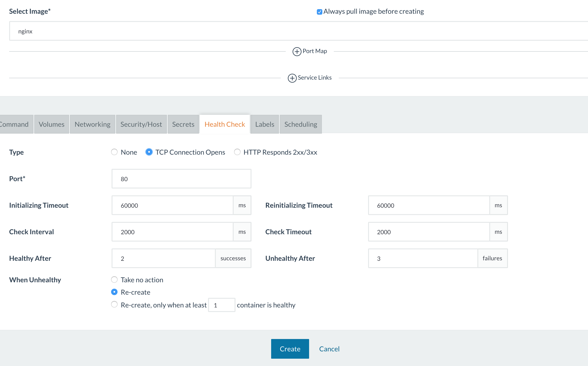The height and width of the screenshot is (366, 588).
Task: Open the Secrets tab
Action: point(183,124)
